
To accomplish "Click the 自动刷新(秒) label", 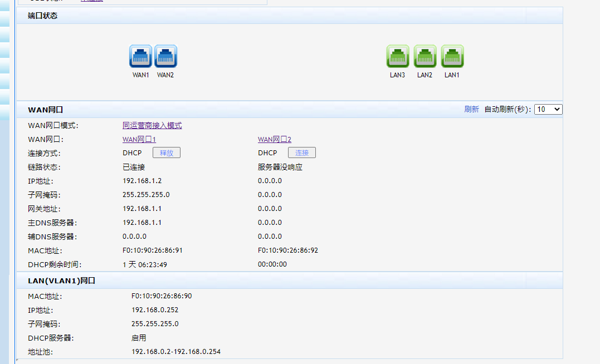I will pyautogui.click(x=508, y=109).
